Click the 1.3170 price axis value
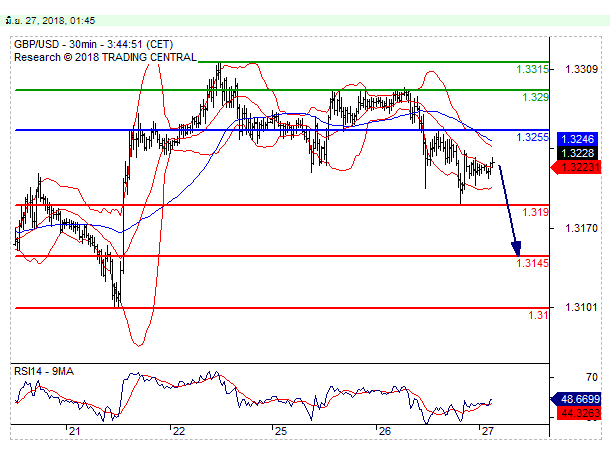This screenshot has height=450, width=610. point(581,228)
